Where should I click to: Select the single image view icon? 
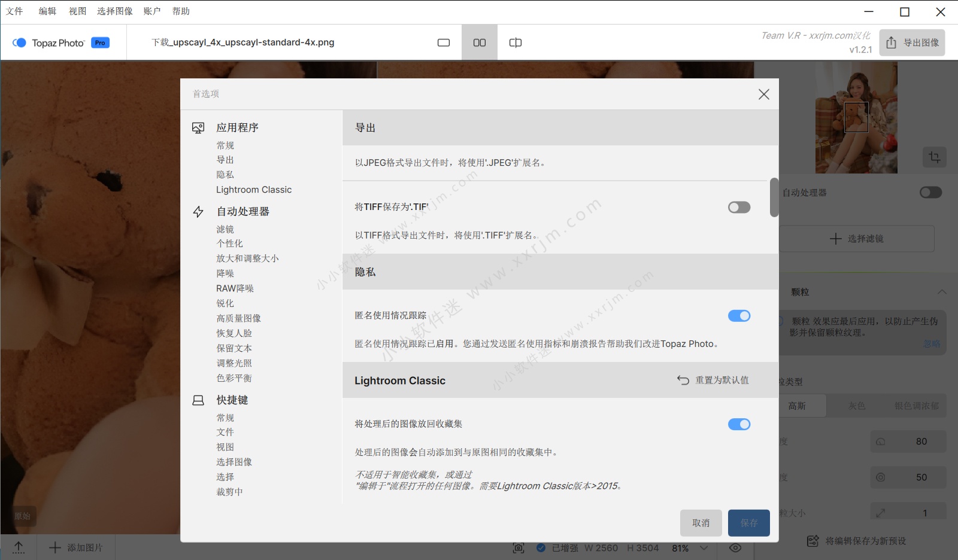[x=443, y=42]
